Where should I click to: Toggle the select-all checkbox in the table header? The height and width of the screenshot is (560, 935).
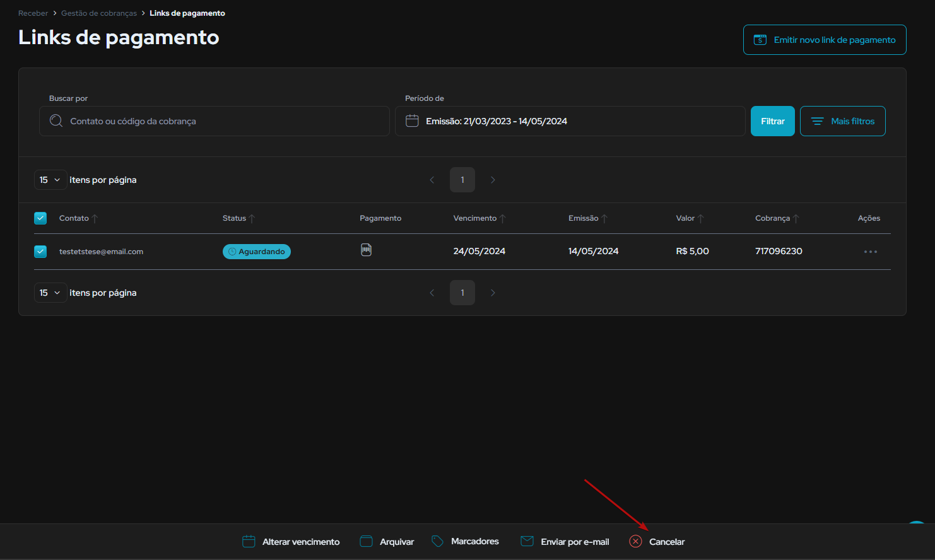40,218
